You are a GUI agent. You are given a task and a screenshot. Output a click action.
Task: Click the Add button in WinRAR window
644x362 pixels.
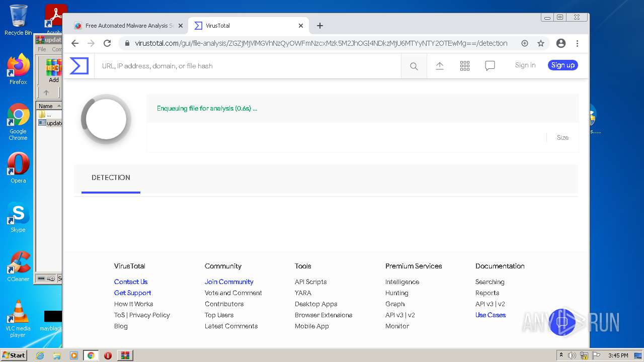click(x=54, y=71)
